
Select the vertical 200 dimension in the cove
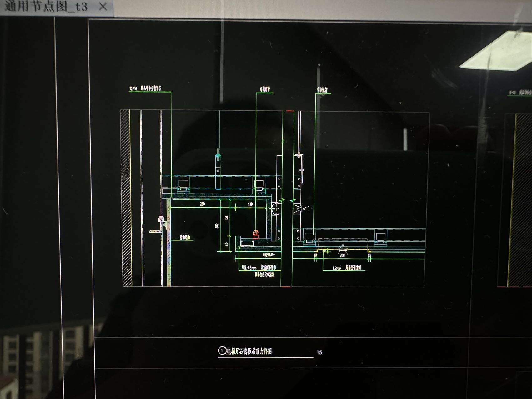point(217,226)
